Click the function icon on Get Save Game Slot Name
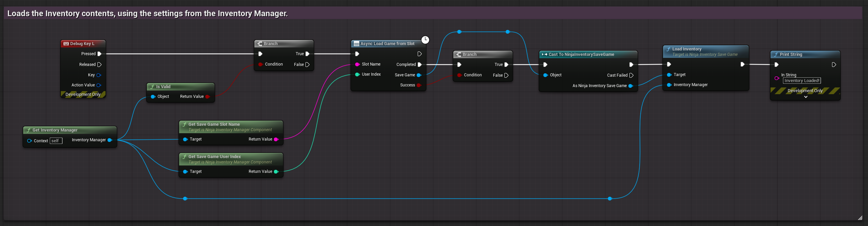 point(184,124)
